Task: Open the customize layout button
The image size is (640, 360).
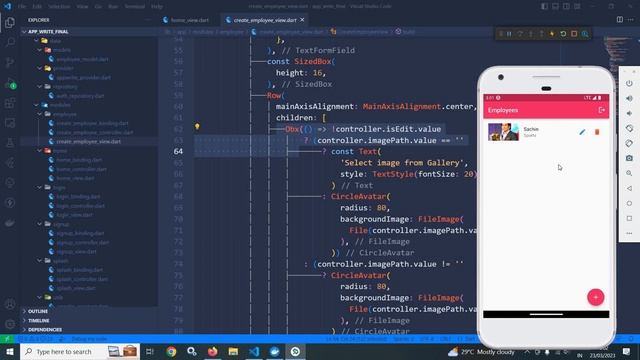Action: click(577, 6)
